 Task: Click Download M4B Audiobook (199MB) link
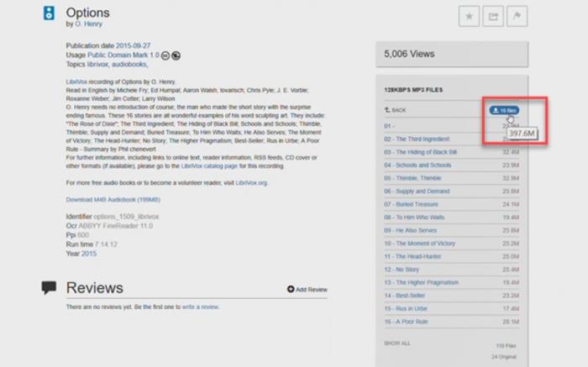[x=113, y=199]
